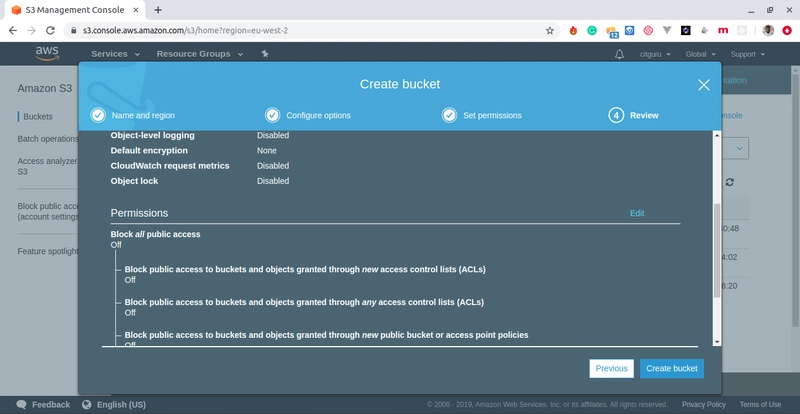View site info via the padlock icon
800x414 pixels.
(x=73, y=31)
